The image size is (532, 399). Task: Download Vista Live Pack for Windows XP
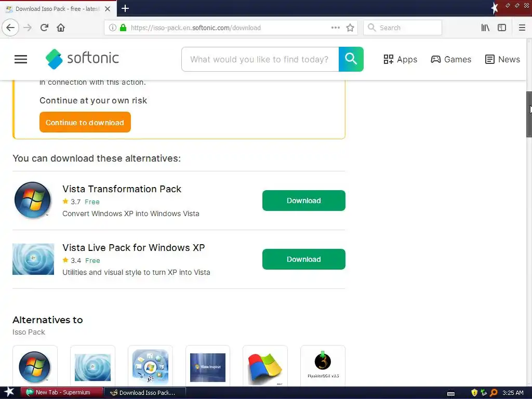coord(303,259)
